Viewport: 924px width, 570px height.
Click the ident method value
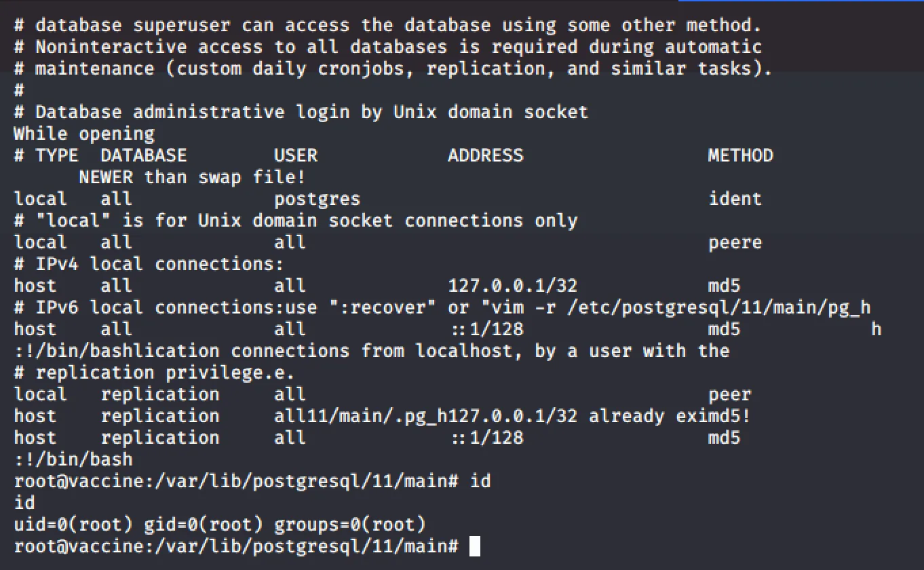(735, 199)
